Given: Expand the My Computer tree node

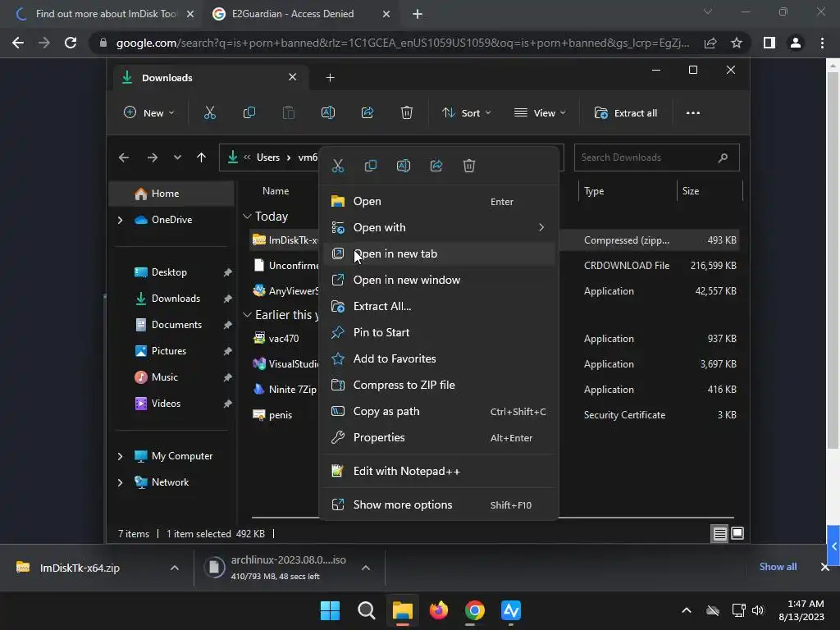Looking at the screenshot, I should click(x=120, y=456).
